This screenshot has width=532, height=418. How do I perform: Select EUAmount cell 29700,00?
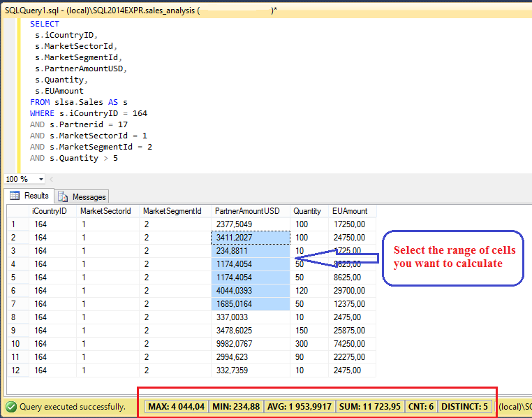[x=352, y=290]
